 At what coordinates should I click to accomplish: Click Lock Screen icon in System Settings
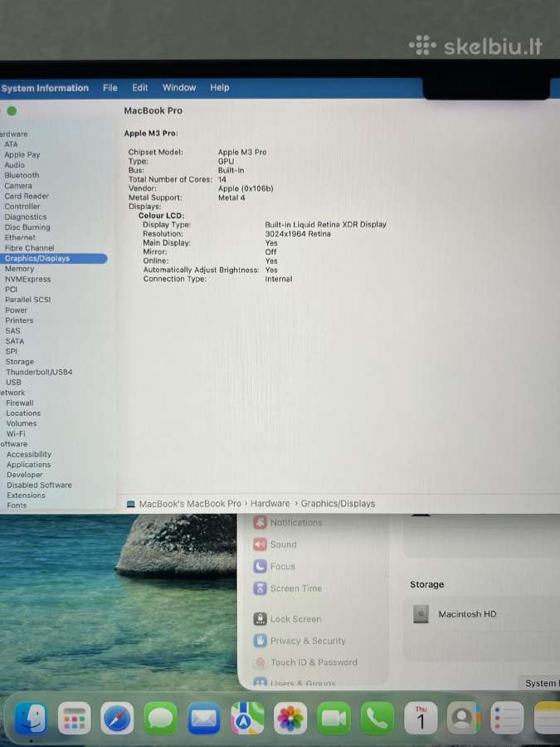pyautogui.click(x=260, y=619)
